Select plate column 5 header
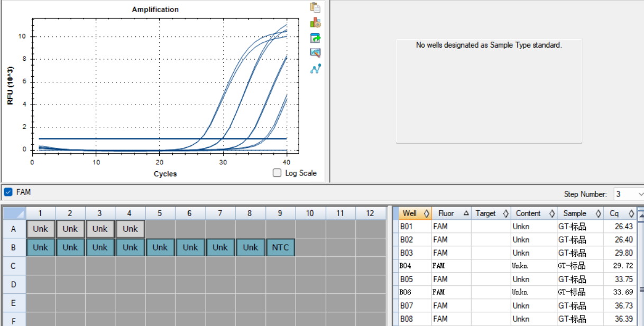Viewport: 644px width, 326px height. [160, 213]
